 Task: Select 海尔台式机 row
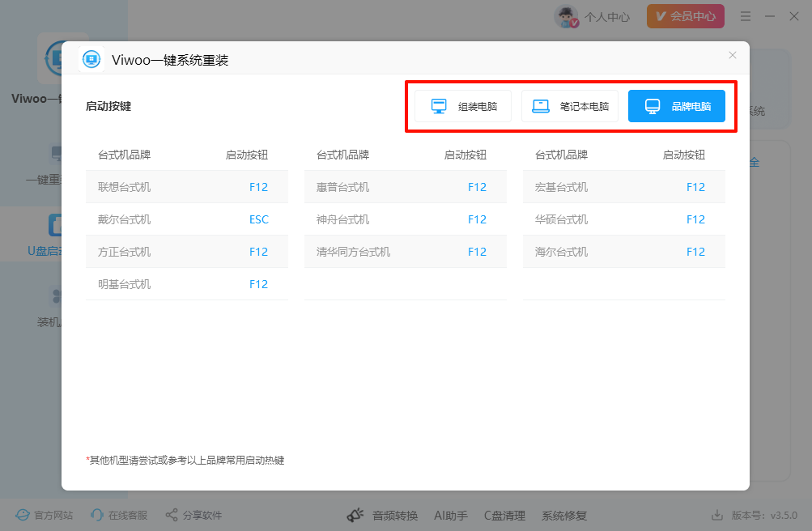point(624,252)
